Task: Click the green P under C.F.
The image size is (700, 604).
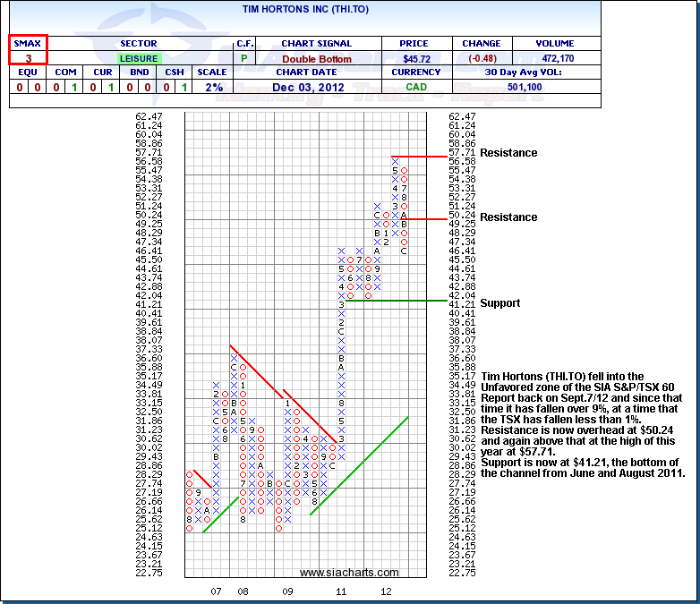Action: tap(244, 59)
